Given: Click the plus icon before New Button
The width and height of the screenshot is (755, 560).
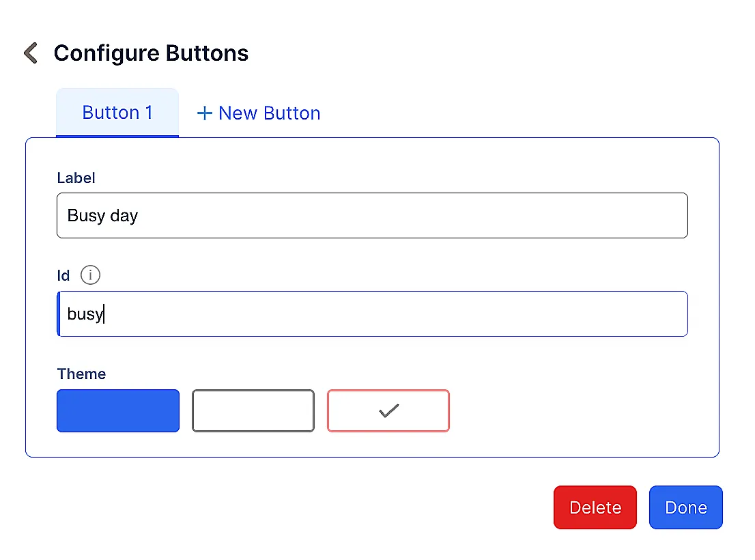Looking at the screenshot, I should click(204, 113).
